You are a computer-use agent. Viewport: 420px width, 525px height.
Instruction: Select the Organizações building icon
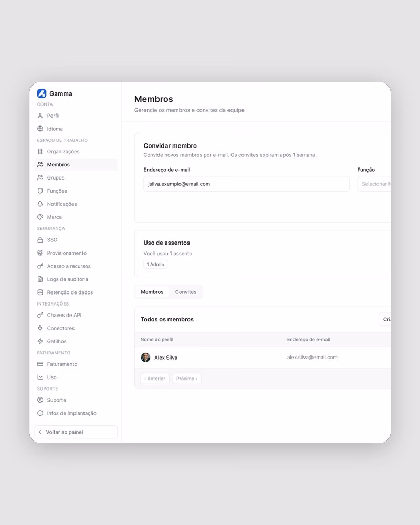coord(40,151)
